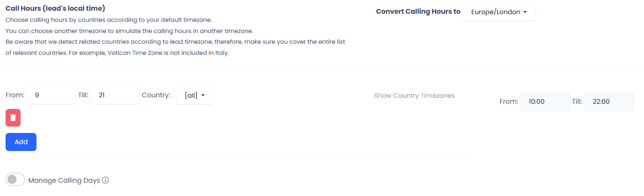Click the Manage Calling Days label text

64,180
